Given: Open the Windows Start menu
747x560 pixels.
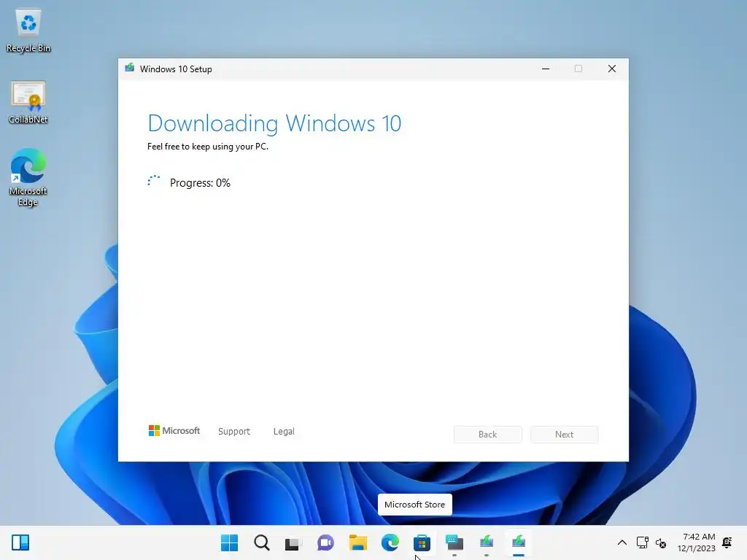Looking at the screenshot, I should (229, 542).
